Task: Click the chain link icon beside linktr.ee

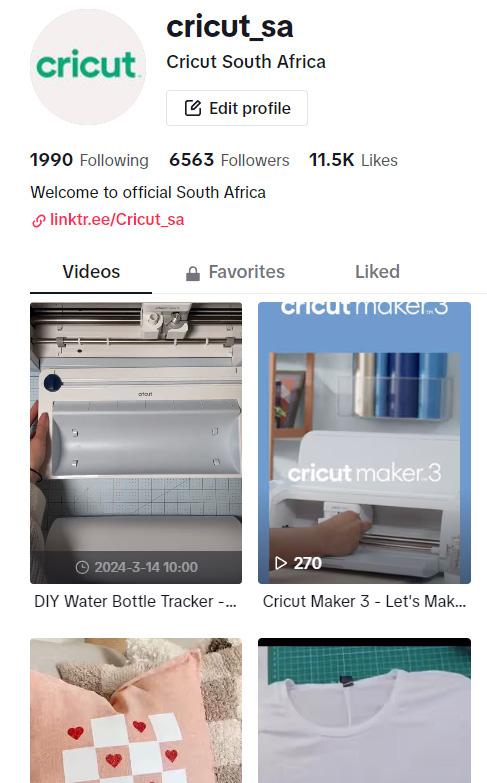Action: coord(38,220)
